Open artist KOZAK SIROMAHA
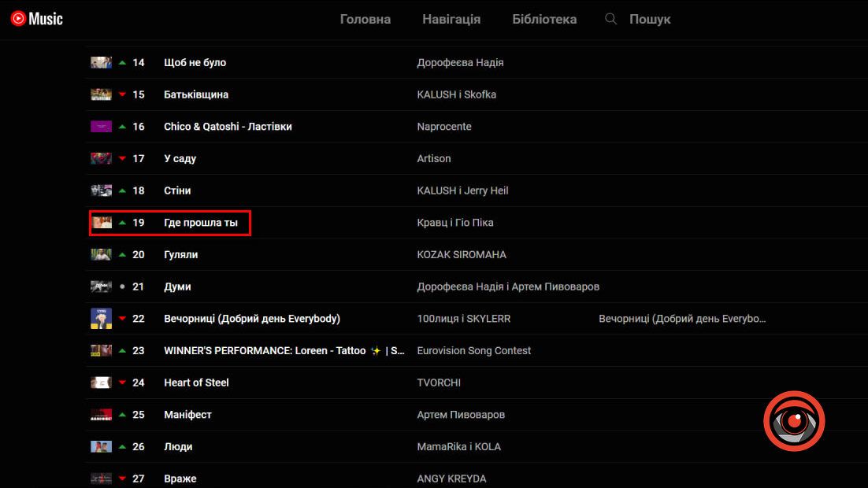Screen dimensions: 868x488 (x=462, y=255)
